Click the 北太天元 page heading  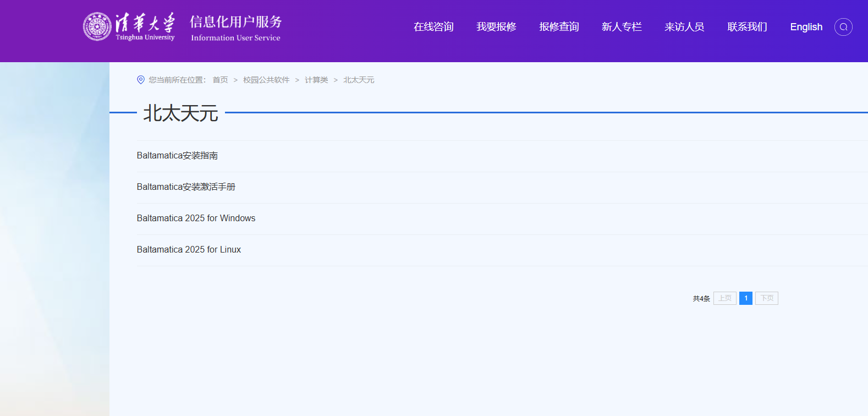(x=181, y=113)
